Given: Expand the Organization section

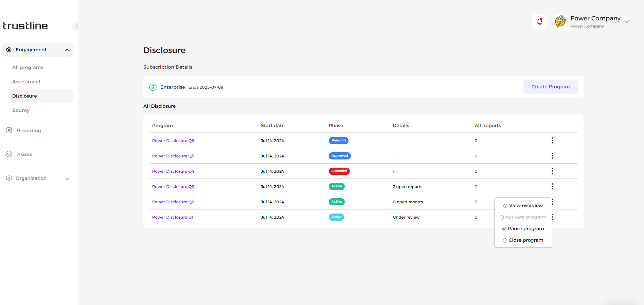Looking at the screenshot, I should coord(67,179).
